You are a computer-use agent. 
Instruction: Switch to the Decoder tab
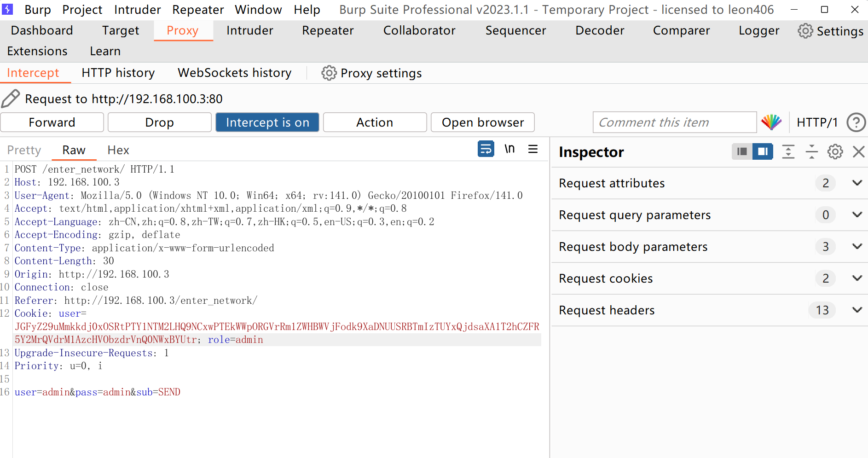[600, 30]
